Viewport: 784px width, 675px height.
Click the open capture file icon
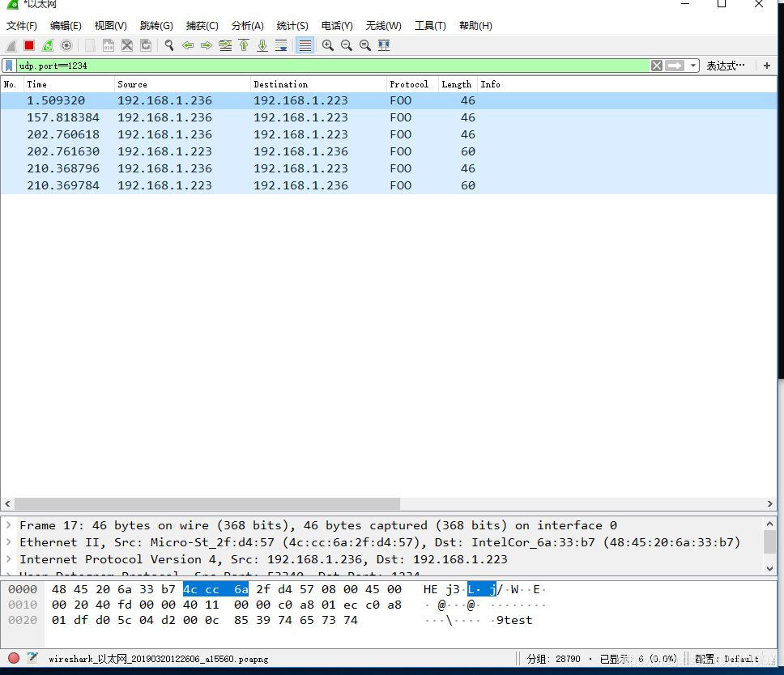(90, 45)
